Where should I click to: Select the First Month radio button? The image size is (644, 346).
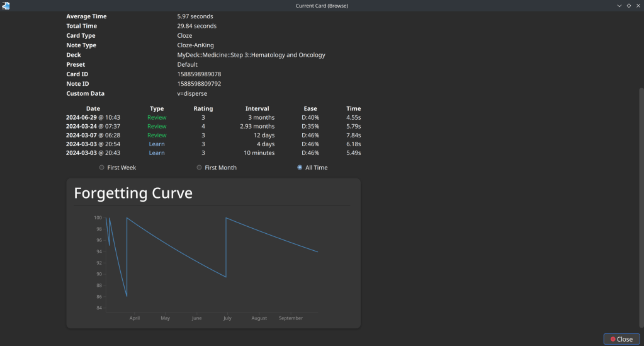tap(200, 168)
